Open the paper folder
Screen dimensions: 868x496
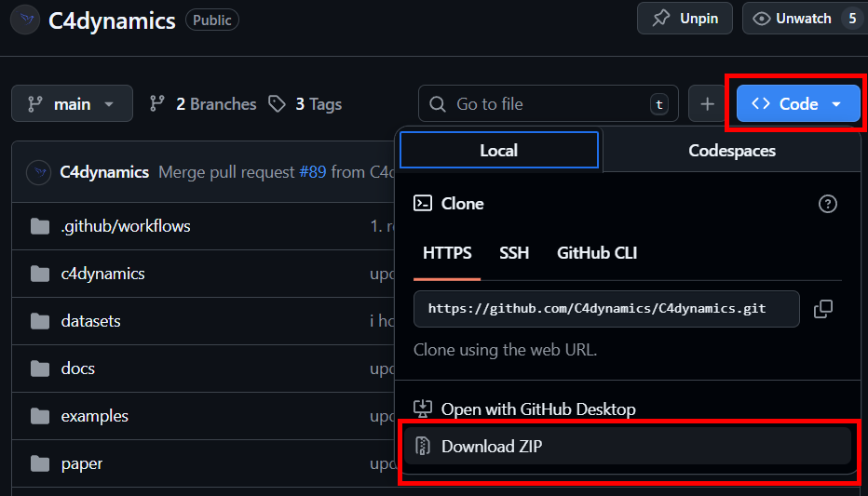(82, 464)
